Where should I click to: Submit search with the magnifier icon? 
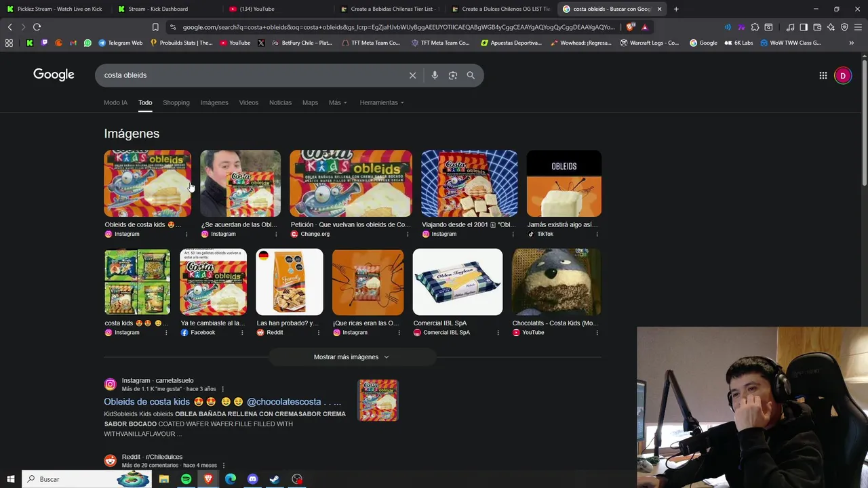click(471, 75)
